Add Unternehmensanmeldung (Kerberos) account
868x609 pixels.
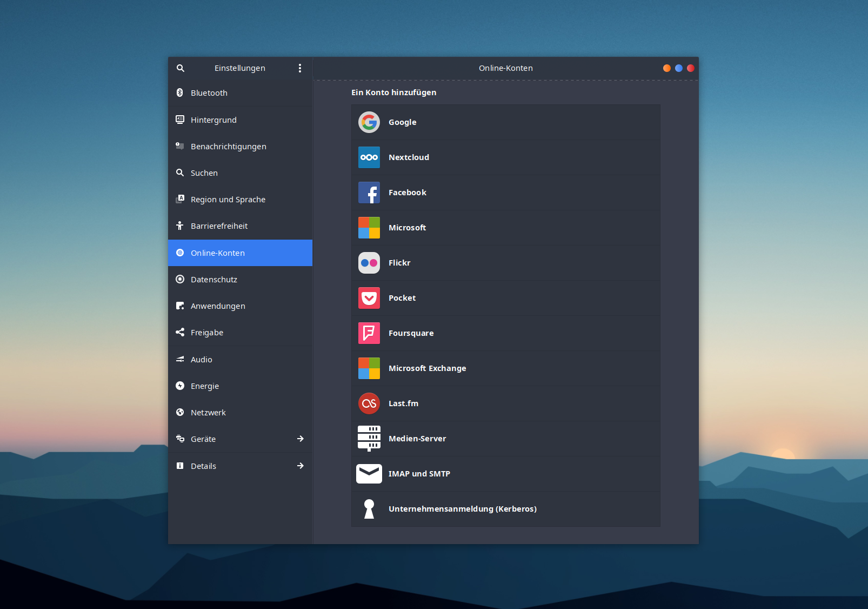click(506, 509)
